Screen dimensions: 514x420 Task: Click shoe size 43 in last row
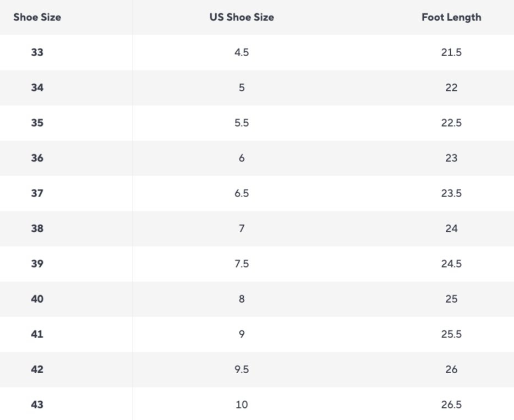[37, 405]
